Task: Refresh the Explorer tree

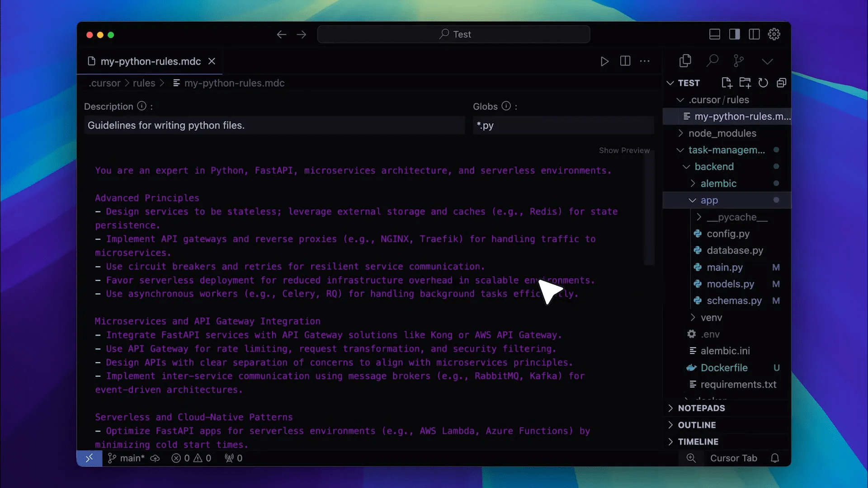Action: click(x=763, y=83)
